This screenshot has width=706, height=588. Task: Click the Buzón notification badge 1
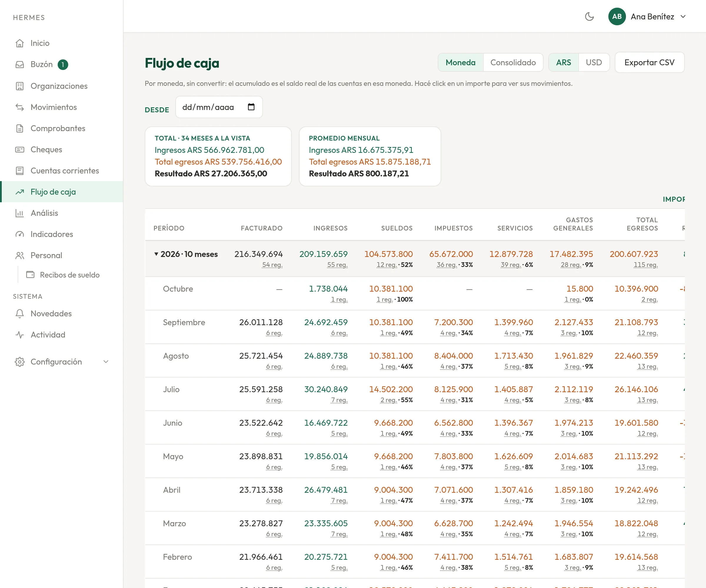click(63, 64)
